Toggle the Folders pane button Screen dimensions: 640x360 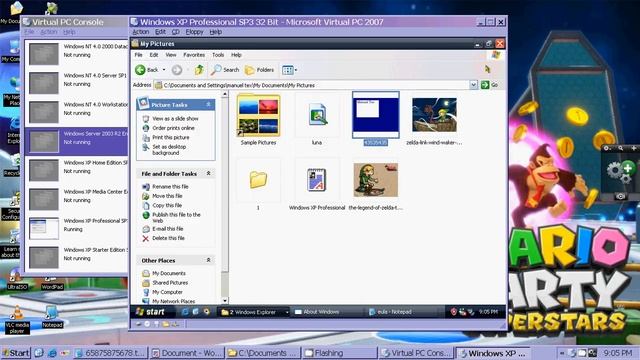tap(259, 70)
